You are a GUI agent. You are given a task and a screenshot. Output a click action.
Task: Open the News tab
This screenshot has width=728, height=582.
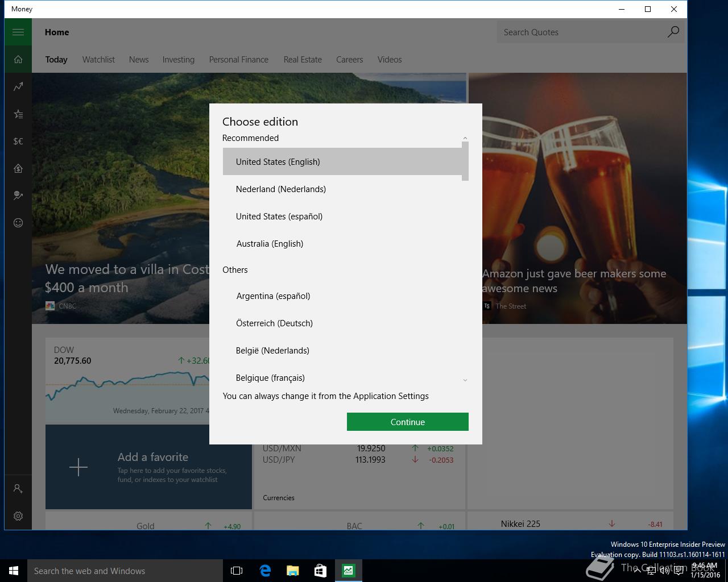[x=139, y=60]
